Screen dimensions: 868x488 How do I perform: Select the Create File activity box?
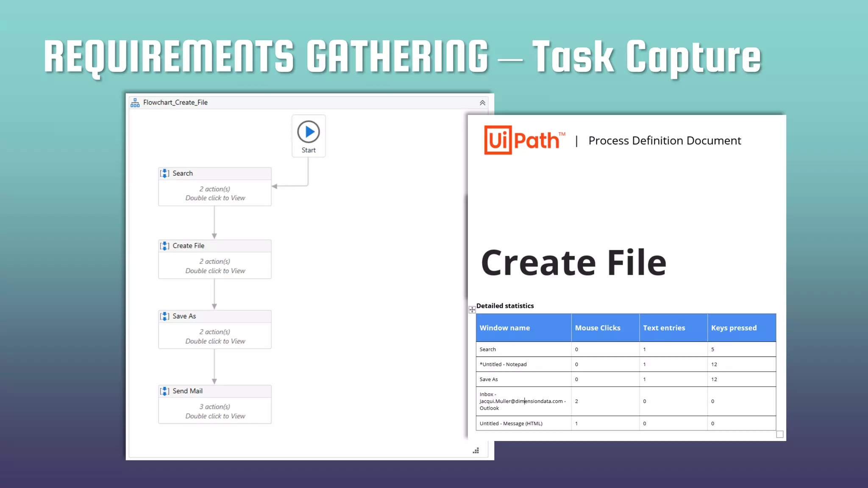pyautogui.click(x=215, y=266)
